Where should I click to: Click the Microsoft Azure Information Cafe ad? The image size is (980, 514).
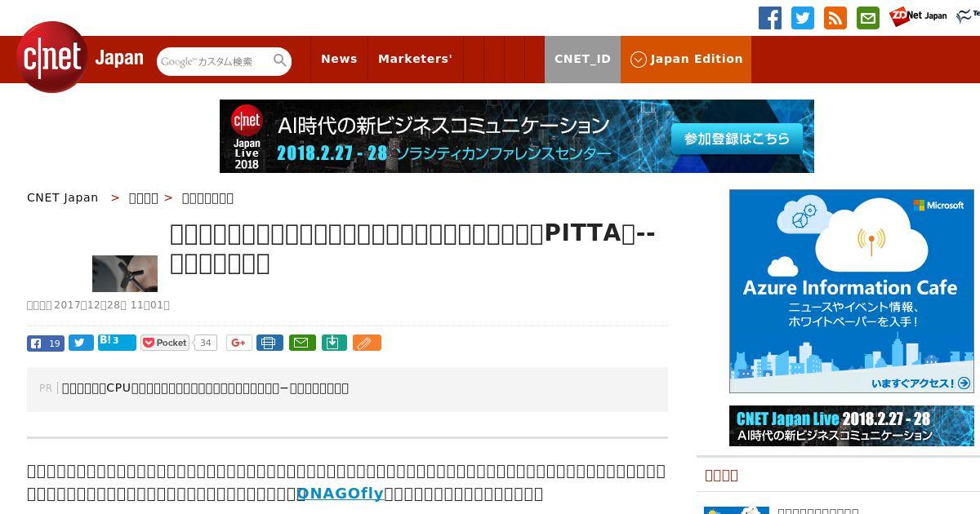[x=852, y=291]
